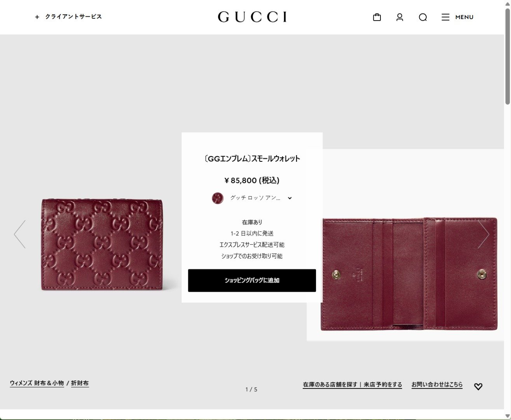
Task: Click the plus icon beside クライアントサービス
Action: (37, 17)
